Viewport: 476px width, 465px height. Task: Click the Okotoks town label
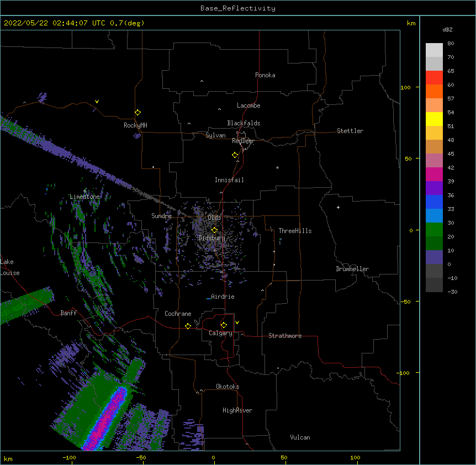[228, 387]
